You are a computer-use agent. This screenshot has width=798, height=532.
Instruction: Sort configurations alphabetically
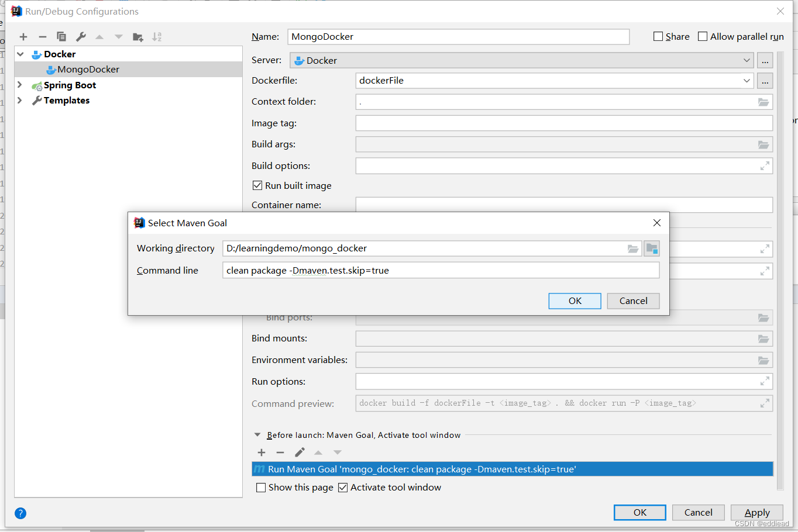157,37
